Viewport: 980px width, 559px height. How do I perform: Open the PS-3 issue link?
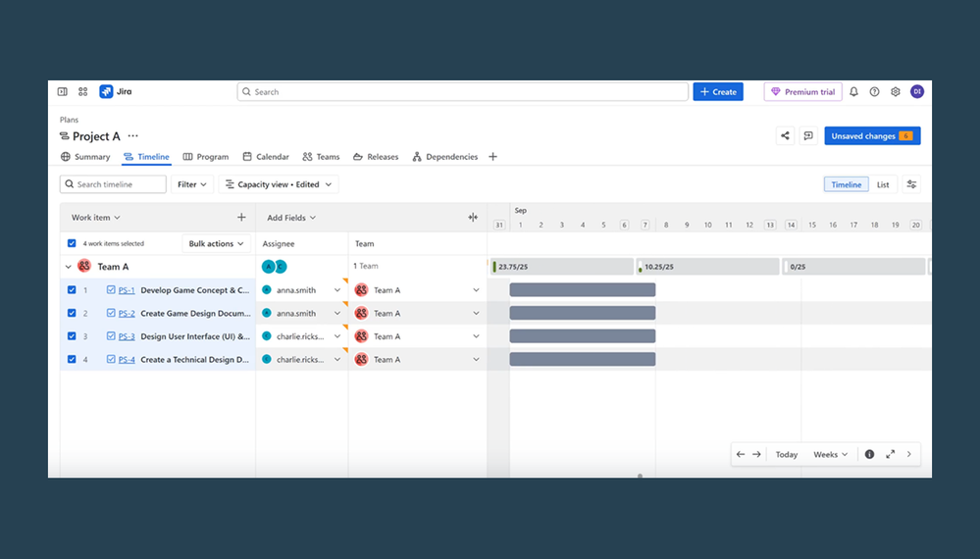(x=127, y=336)
